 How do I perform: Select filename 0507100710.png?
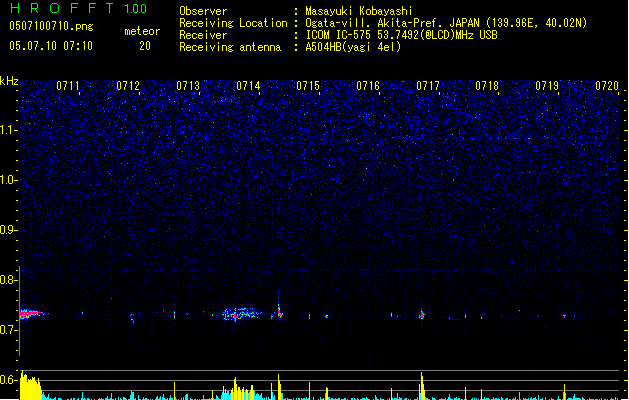[51, 26]
